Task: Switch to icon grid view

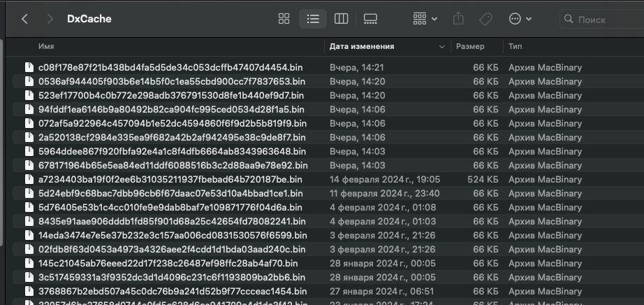Action: [x=284, y=19]
